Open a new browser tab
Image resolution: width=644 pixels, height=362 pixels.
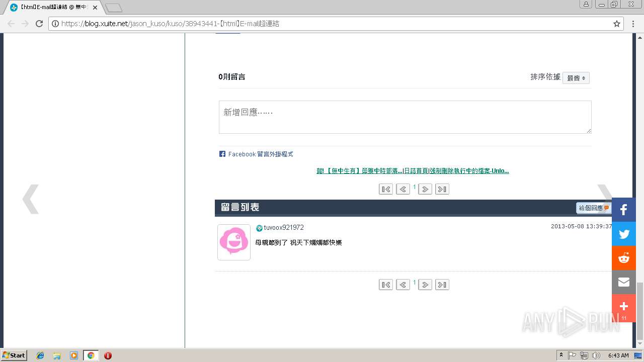tap(114, 8)
